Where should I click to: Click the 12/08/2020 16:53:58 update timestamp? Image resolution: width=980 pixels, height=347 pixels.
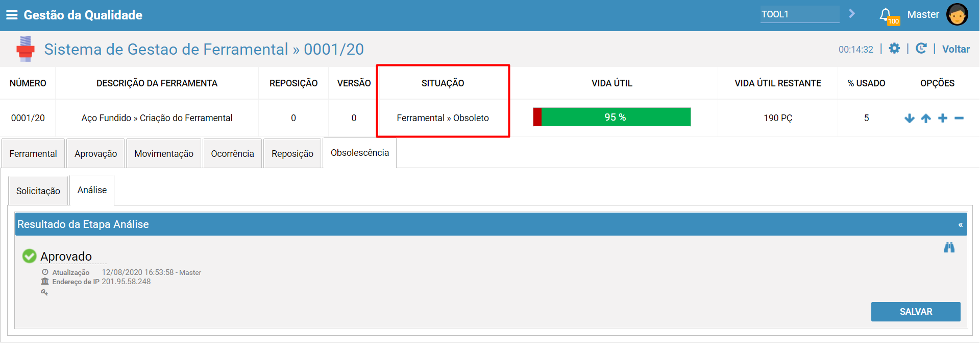138,272
